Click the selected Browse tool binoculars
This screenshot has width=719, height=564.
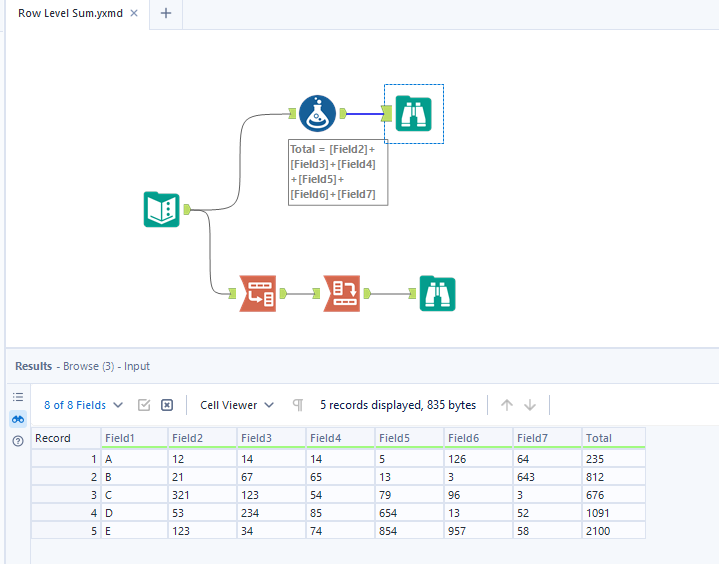[x=414, y=114]
